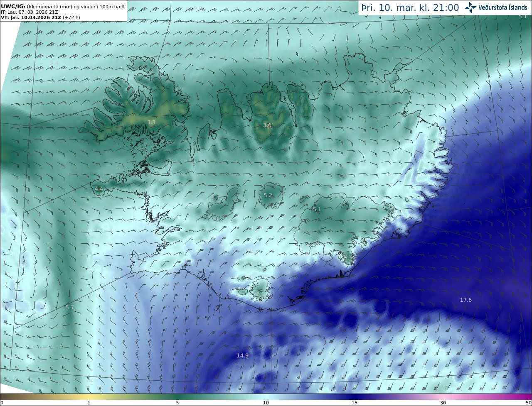Click the 5 tick on the colour scale
This screenshot has height=406, width=532.
(177, 403)
